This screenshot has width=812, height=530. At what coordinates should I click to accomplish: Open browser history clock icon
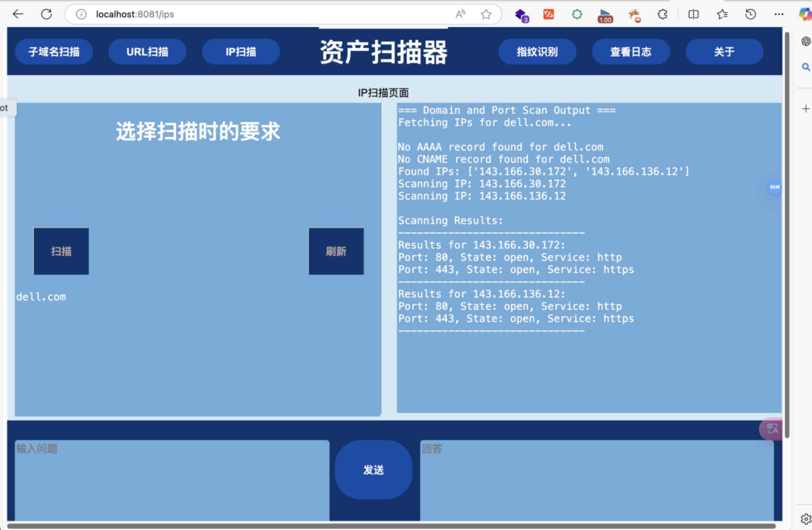[750, 14]
